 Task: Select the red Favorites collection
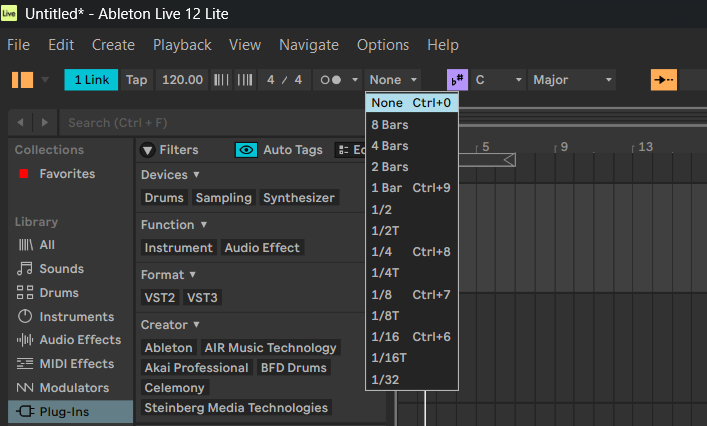(57, 174)
